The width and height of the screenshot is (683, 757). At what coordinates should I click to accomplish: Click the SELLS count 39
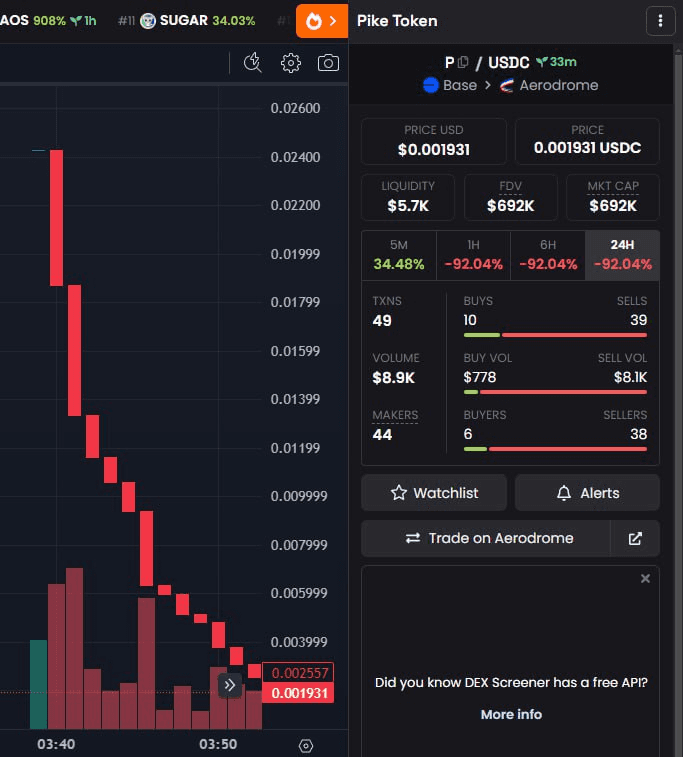[x=638, y=320]
